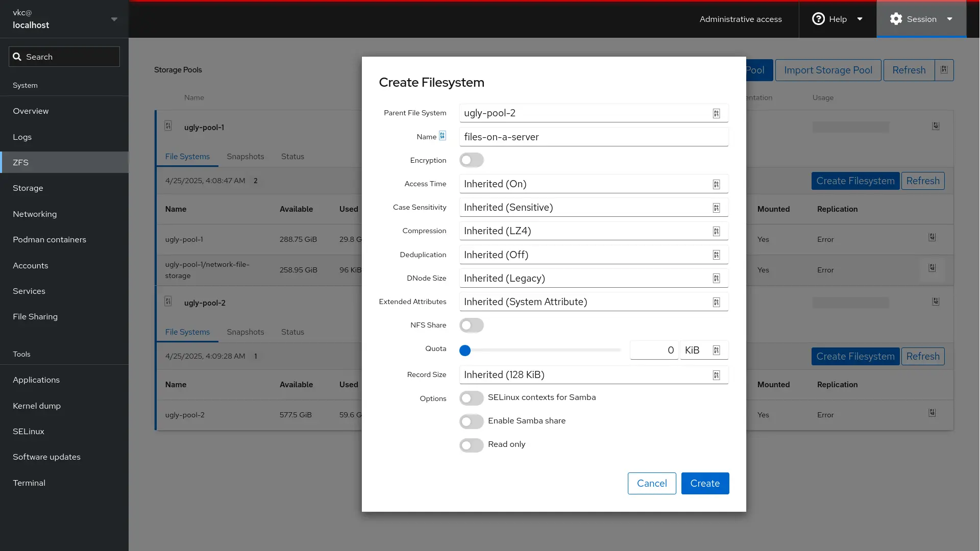Click the filesystem icon beside ugly-pool-1
The image size is (980, 551).
click(x=169, y=126)
